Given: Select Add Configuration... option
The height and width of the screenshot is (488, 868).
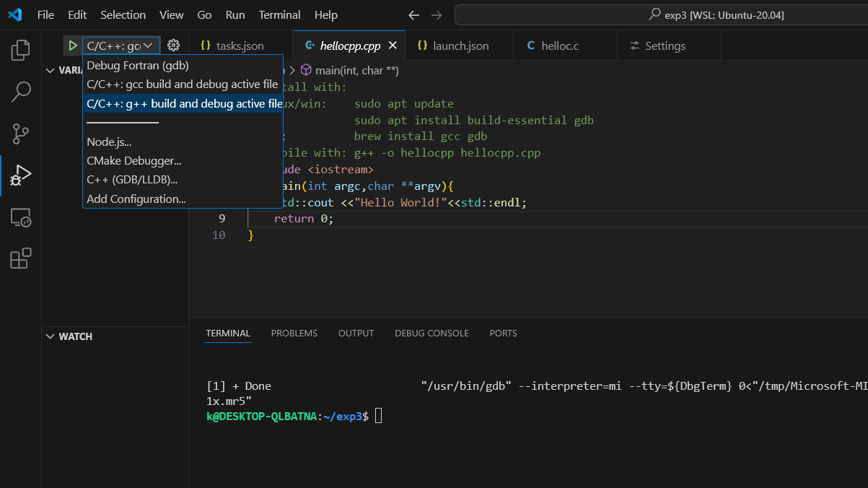Looking at the screenshot, I should pos(136,199).
